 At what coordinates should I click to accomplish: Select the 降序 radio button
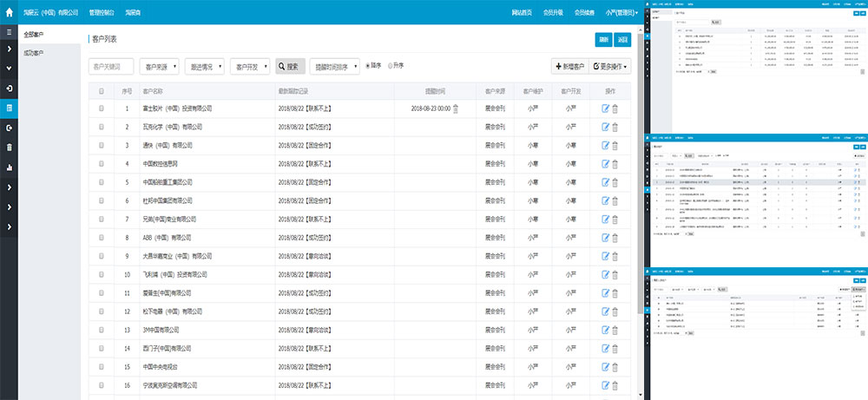click(x=368, y=66)
